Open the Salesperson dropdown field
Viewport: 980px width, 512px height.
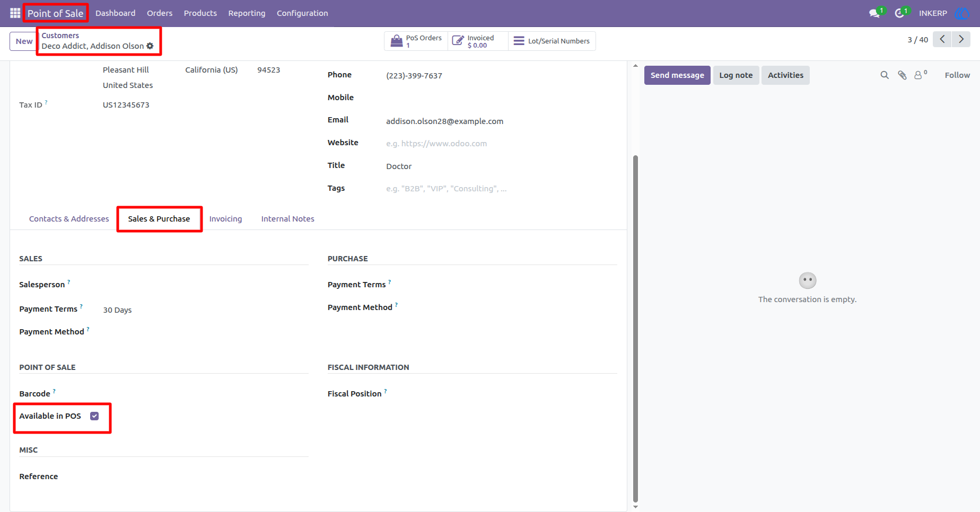point(206,285)
